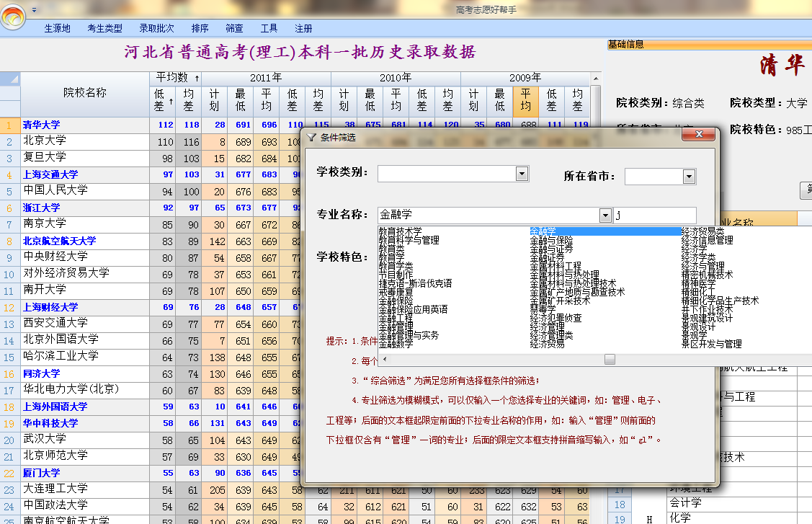Choose 金属材料工程 from the list
Screen dimensions: 812x524
[556, 266]
